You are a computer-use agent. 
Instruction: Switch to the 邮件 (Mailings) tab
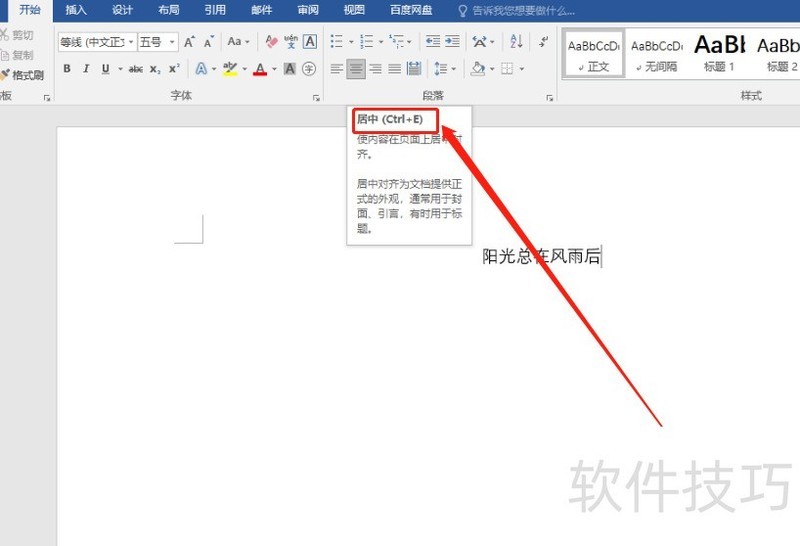[x=262, y=10]
